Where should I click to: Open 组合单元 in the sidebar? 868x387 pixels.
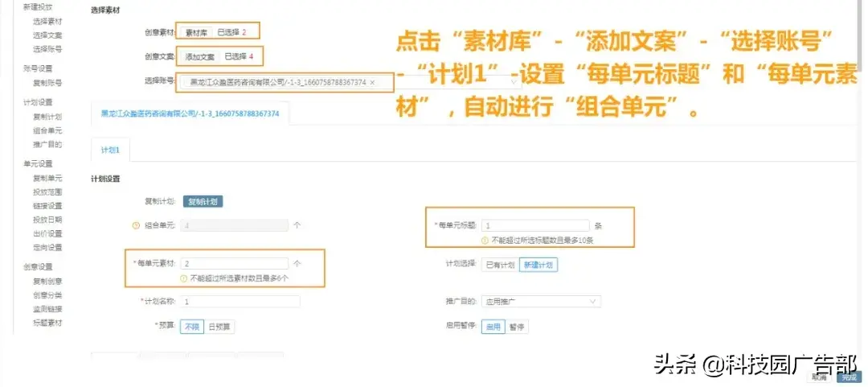tap(47, 131)
